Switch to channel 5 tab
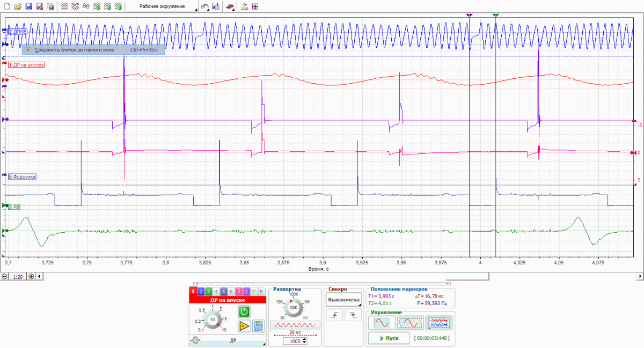The height and width of the screenshot is (348, 644). pyautogui.click(x=223, y=292)
